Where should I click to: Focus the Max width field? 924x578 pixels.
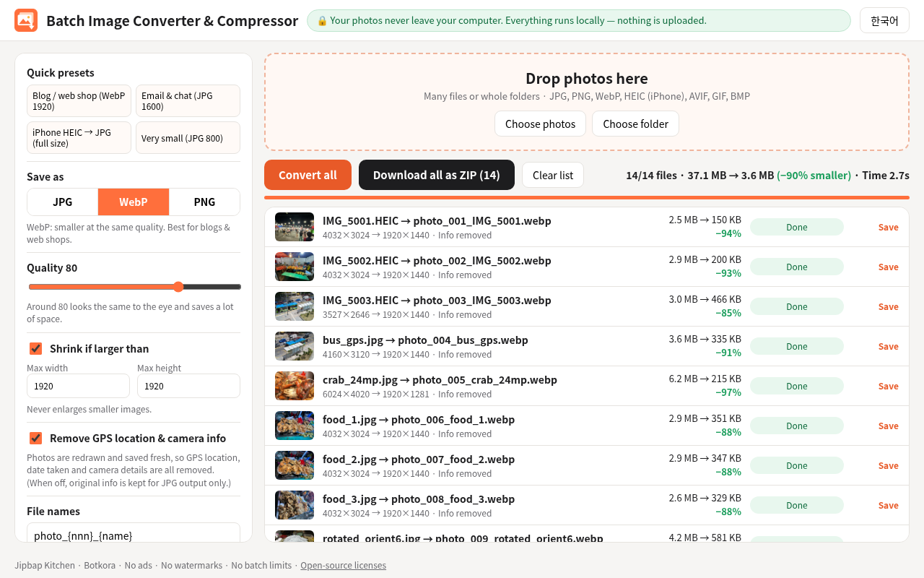pyautogui.click(x=78, y=386)
